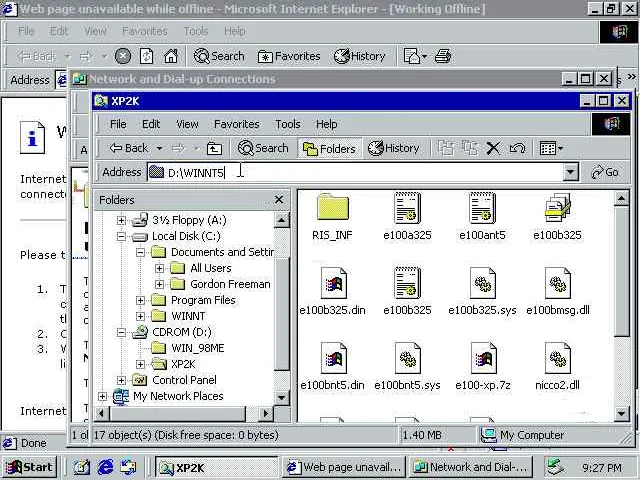
Task: Expand WINNT folder node
Action: pyautogui.click(x=140, y=316)
